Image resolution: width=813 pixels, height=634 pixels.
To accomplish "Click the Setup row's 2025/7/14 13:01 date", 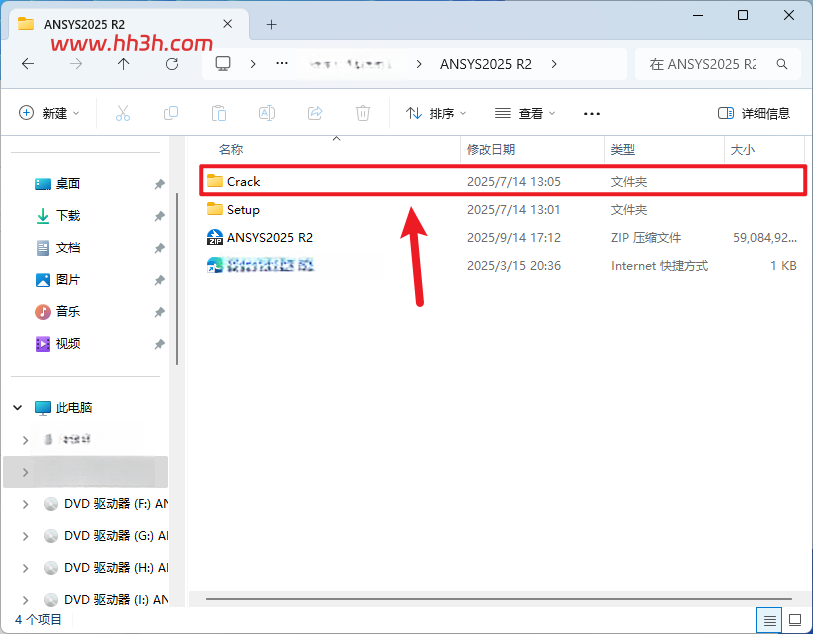I will tap(513, 209).
